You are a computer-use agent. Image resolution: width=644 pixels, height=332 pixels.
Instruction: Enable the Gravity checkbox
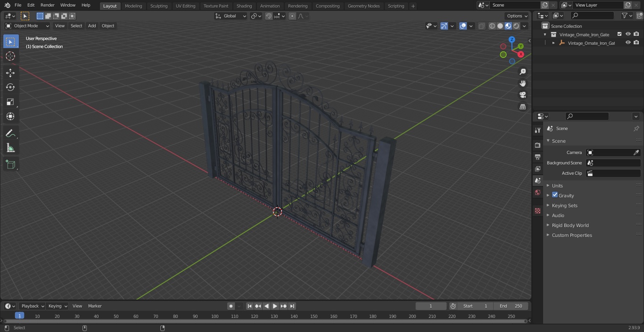click(x=555, y=195)
